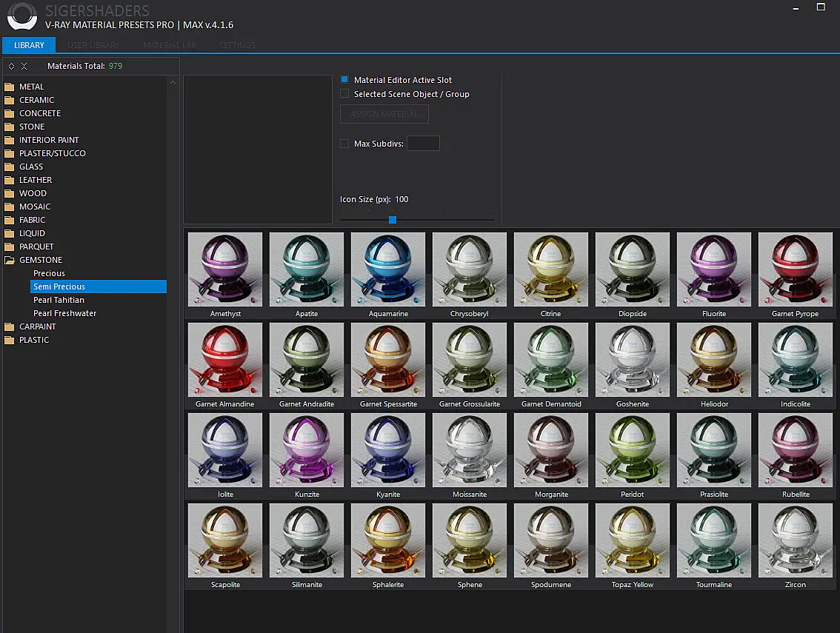Open the GLASS folder icon
The width and height of the screenshot is (840, 633).
(x=9, y=167)
